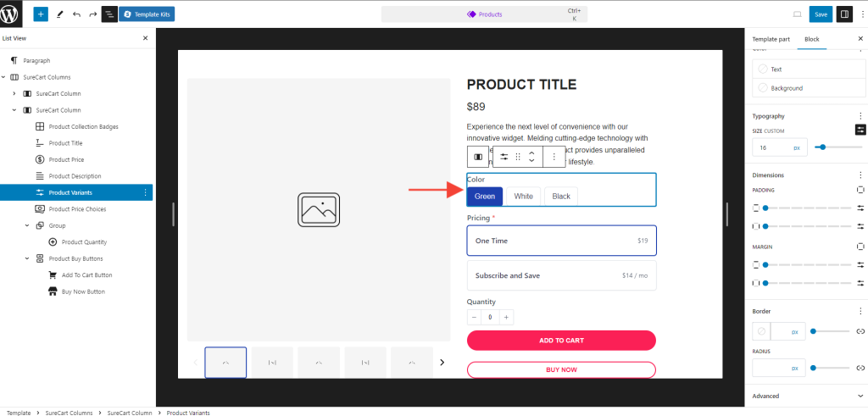Image resolution: width=868 pixels, height=416 pixels.
Task: Open the top-right options kebab menu
Action: pyautogui.click(x=861, y=14)
